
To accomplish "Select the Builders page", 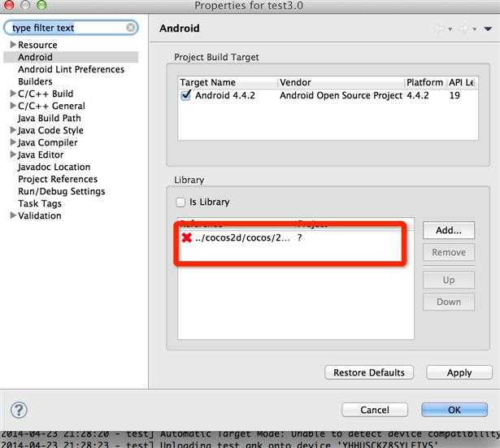I will (35, 81).
